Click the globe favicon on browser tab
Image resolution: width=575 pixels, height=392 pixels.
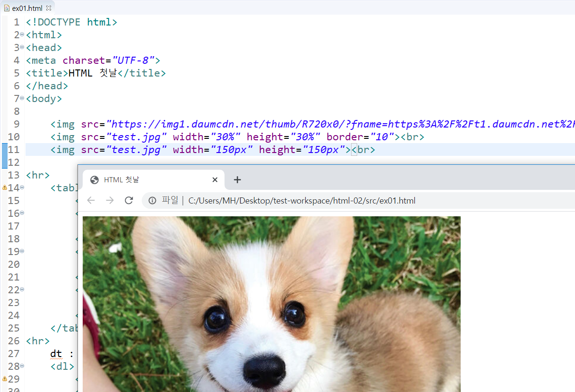94,179
